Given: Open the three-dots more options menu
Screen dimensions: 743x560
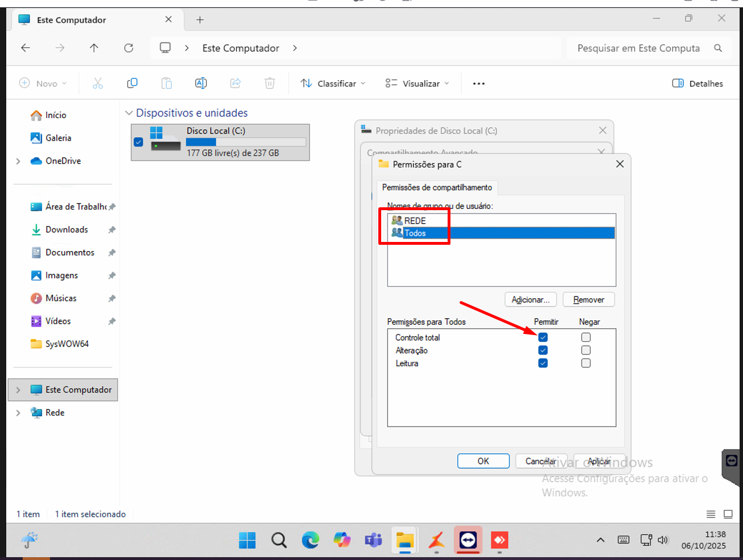Looking at the screenshot, I should (x=479, y=83).
